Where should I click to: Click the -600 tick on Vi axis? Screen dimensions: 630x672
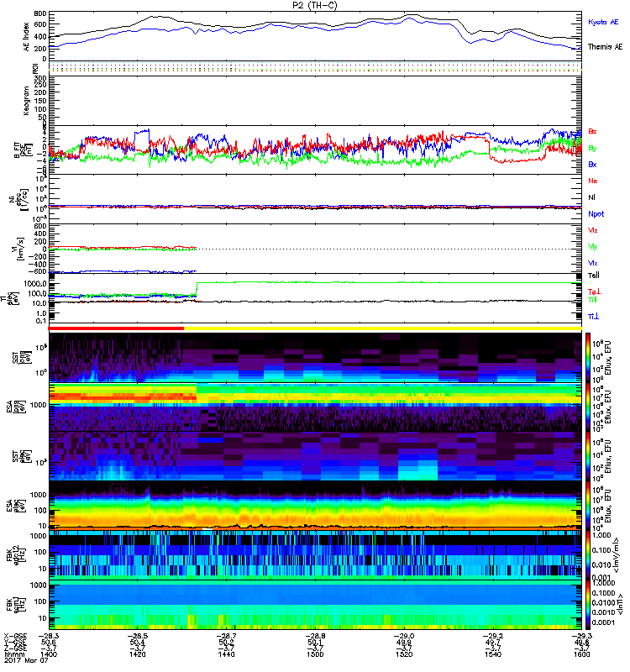coord(37,271)
